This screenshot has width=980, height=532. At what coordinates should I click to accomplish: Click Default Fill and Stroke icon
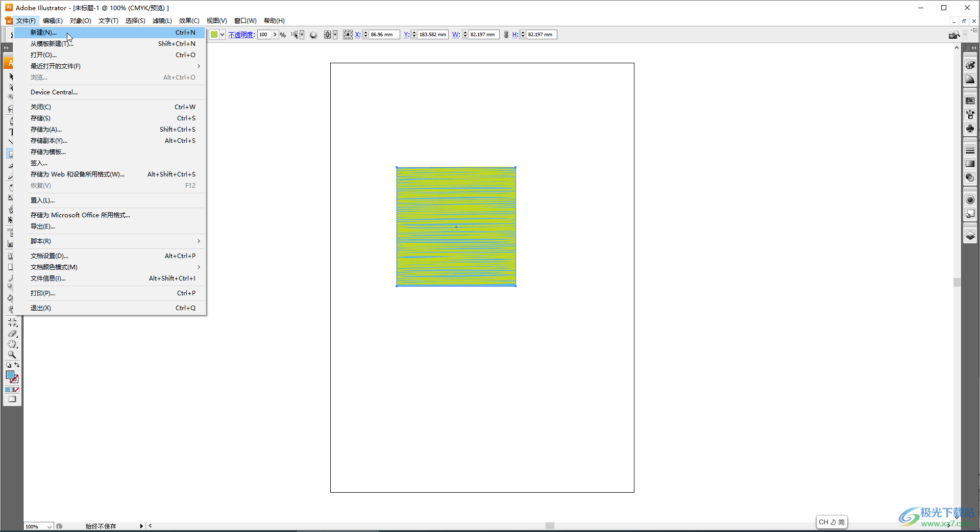coord(9,365)
